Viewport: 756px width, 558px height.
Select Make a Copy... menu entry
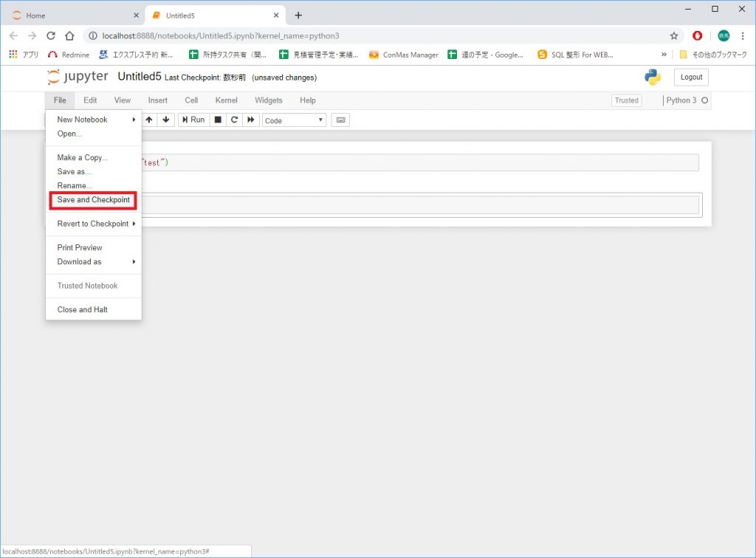(94, 157)
